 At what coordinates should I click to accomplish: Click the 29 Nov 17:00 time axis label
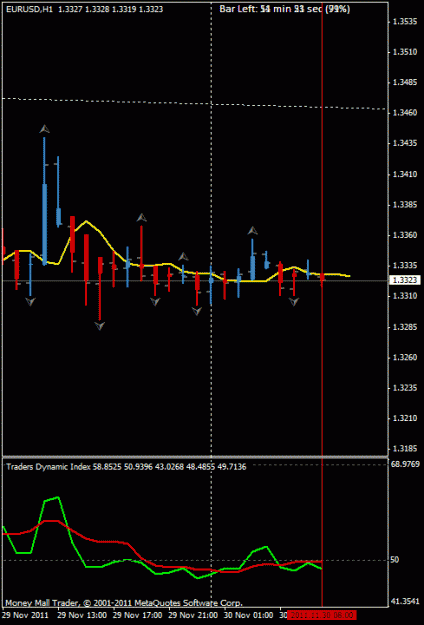[137, 616]
